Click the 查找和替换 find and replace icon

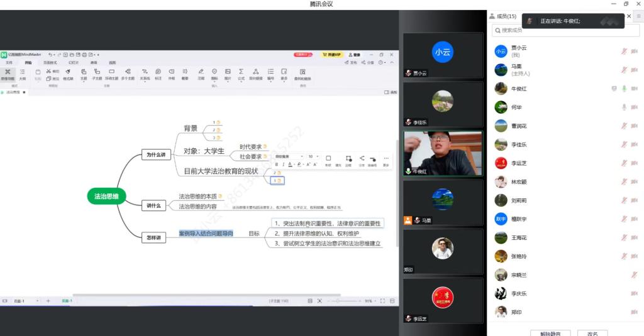(303, 73)
